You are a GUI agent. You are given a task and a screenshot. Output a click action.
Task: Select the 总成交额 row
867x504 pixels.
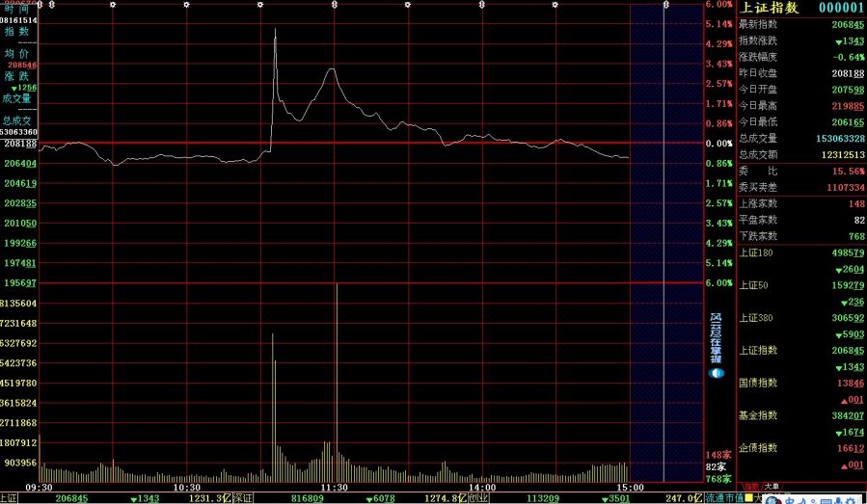coord(801,154)
